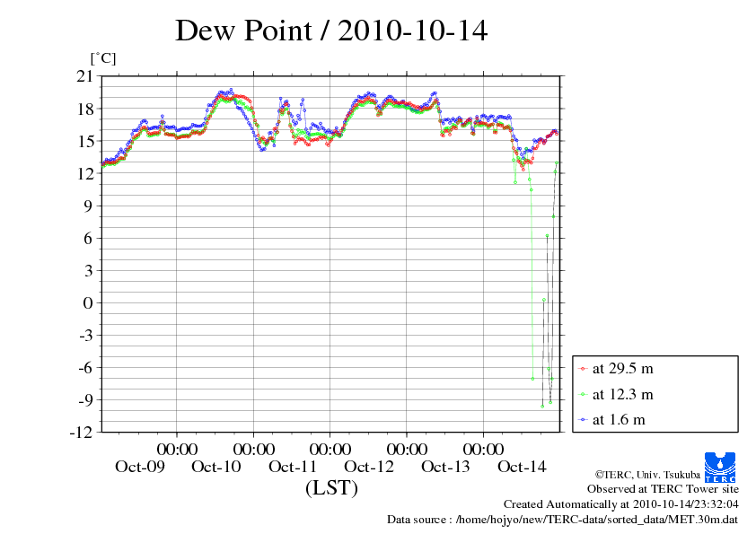Screen dimensions: 756x534
Task: Click the 'Created Automatically at' timestamp line
Action: click(621, 504)
